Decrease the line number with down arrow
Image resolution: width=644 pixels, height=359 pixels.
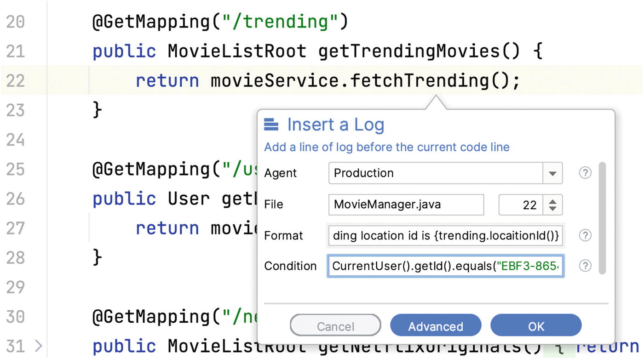pos(552,209)
